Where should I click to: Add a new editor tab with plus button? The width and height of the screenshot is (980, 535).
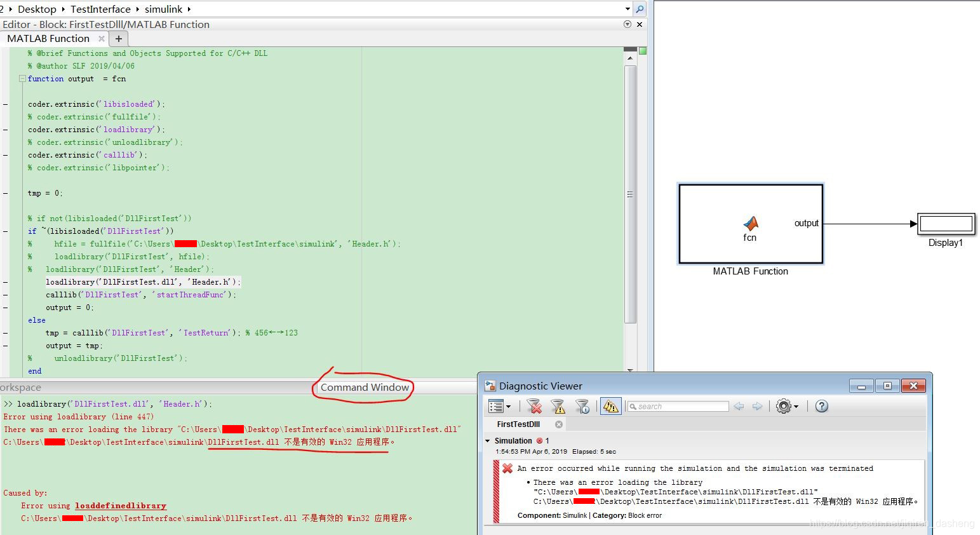click(x=119, y=39)
